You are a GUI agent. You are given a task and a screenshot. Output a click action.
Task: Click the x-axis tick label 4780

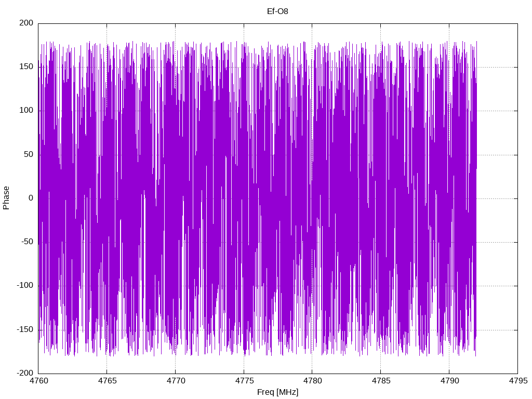point(312,381)
